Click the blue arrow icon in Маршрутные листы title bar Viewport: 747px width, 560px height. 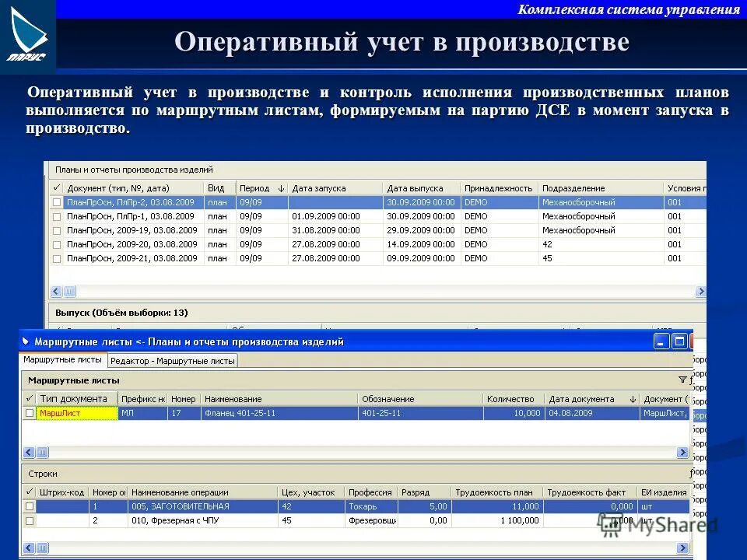tap(25, 340)
